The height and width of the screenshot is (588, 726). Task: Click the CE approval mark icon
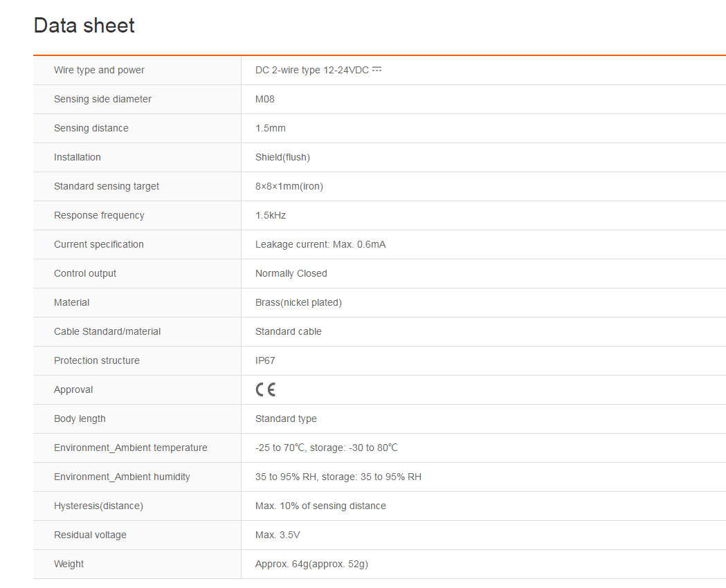[265, 389]
